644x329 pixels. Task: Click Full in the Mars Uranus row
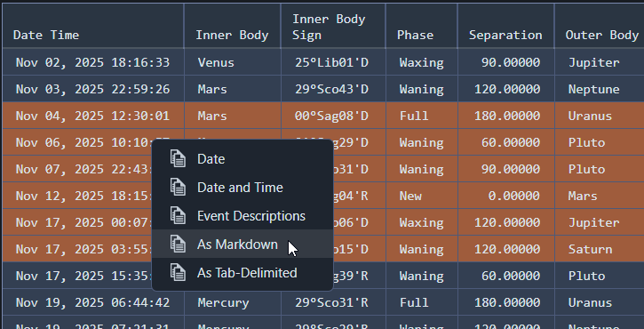421,116
